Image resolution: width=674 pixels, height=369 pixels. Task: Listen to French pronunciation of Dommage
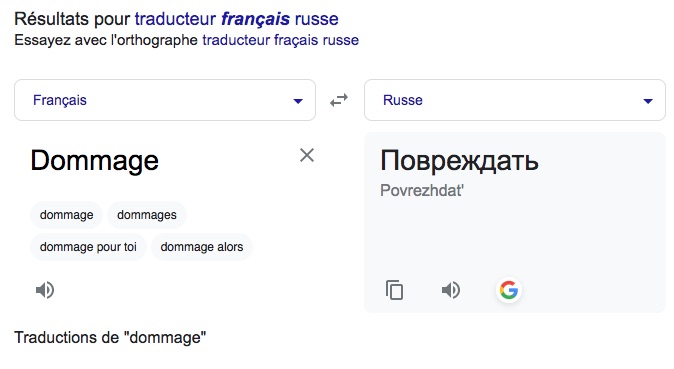coord(45,290)
